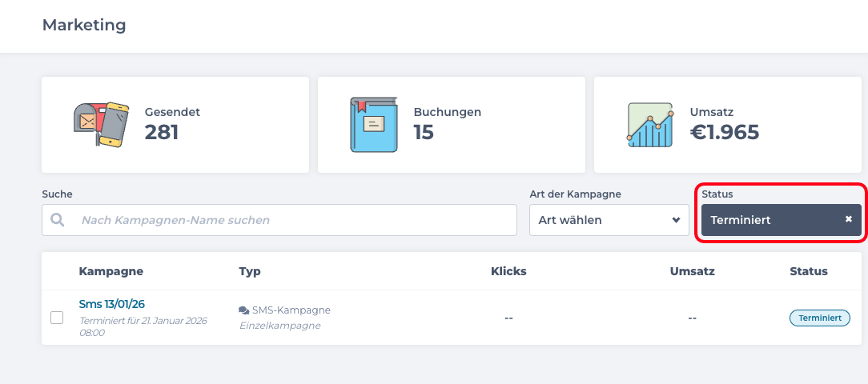
Task: Click the Umsatz chart icon
Action: [x=650, y=124]
